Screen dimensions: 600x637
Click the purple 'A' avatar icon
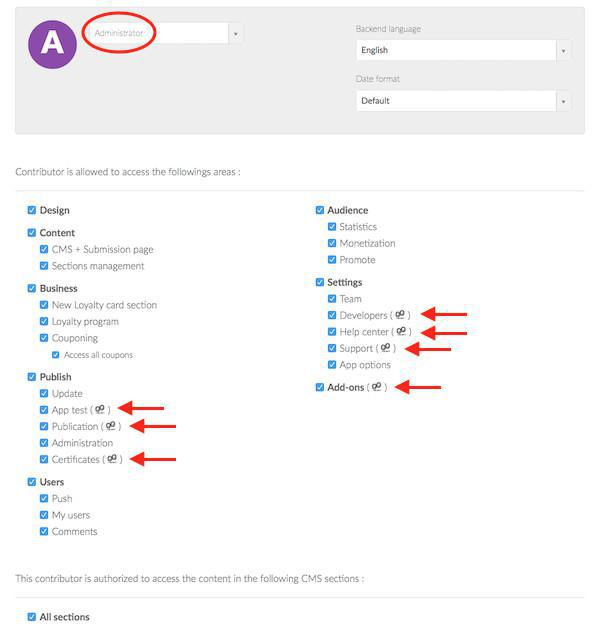(x=53, y=44)
